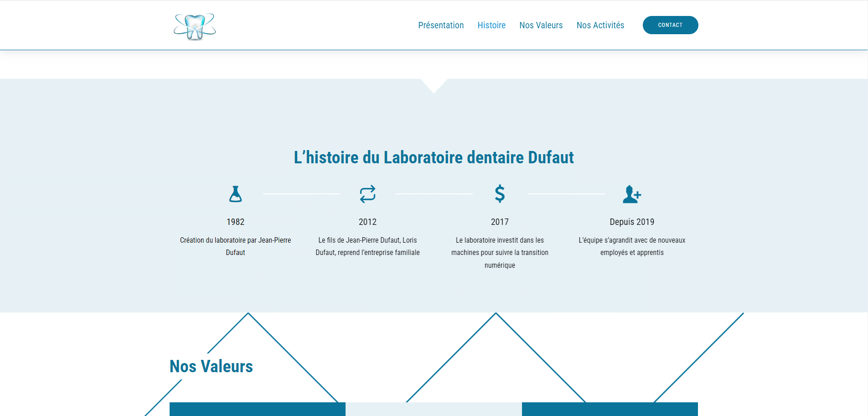Click the tooth logo in the header
The height and width of the screenshot is (416, 868).
click(195, 26)
